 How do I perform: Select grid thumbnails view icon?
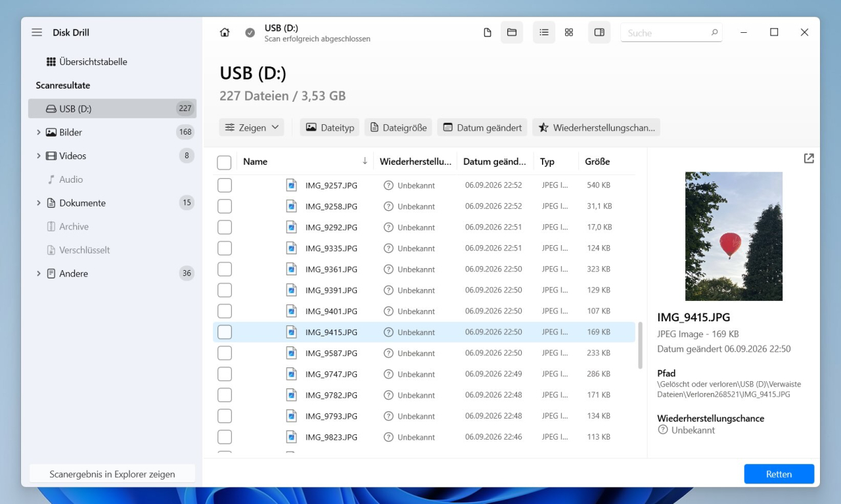point(569,32)
